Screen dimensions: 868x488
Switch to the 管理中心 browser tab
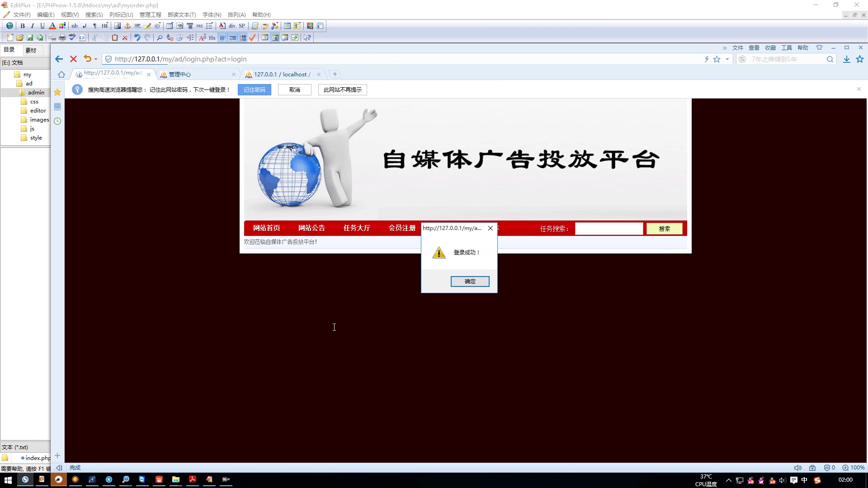coord(197,75)
